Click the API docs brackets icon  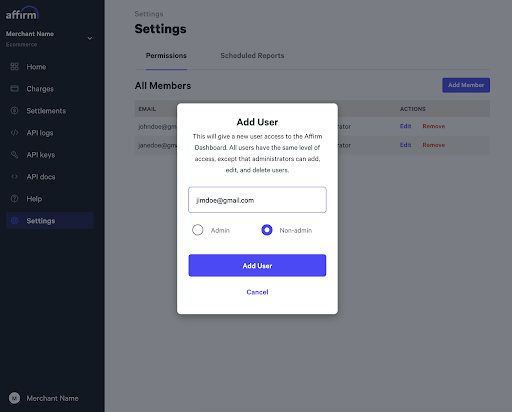click(x=14, y=177)
